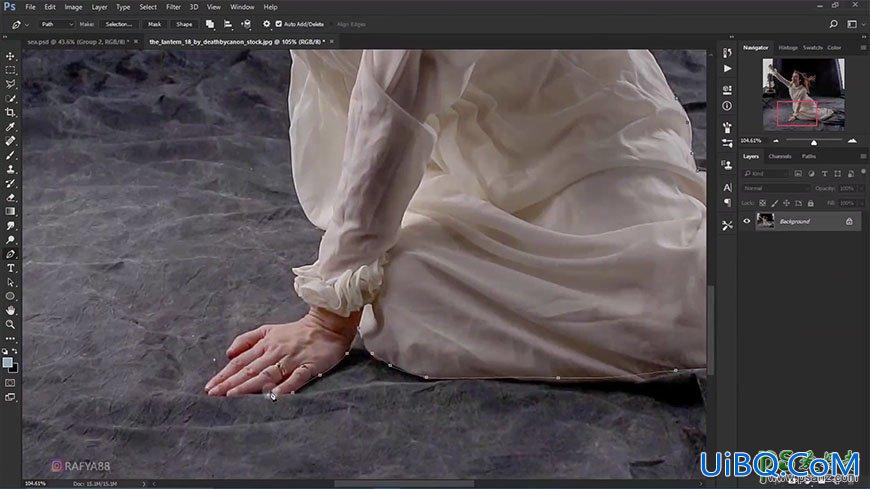Screen dimensions: 870x489
Task: Open the search icon at top right
Action: [833, 24]
